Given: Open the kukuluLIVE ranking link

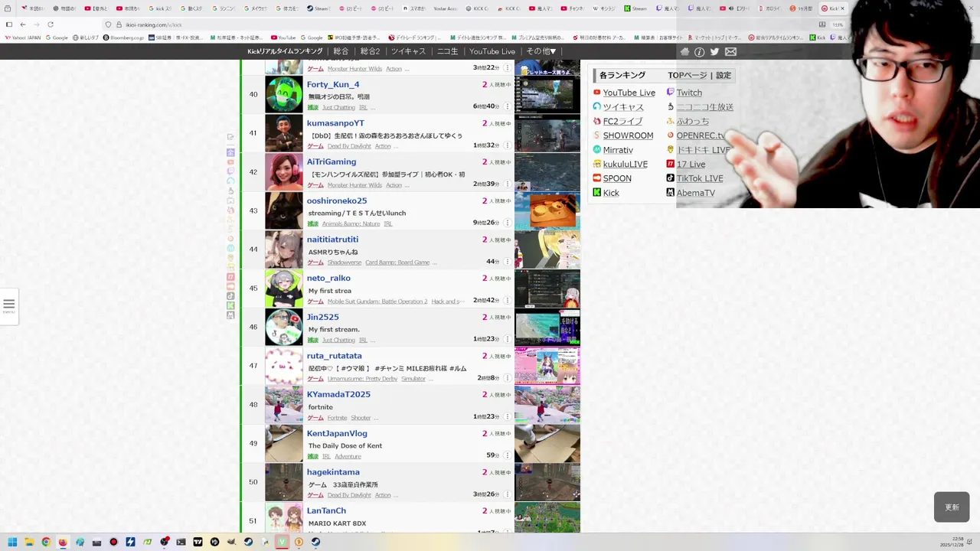Looking at the screenshot, I should pos(625,164).
